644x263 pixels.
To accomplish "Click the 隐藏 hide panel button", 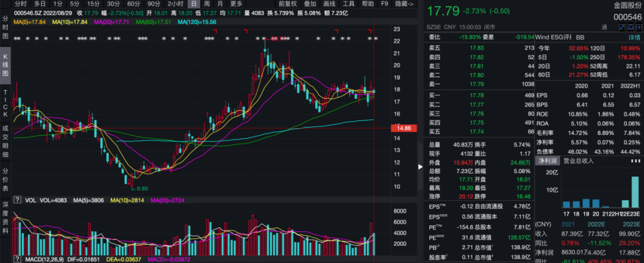I will [x=404, y=4].
